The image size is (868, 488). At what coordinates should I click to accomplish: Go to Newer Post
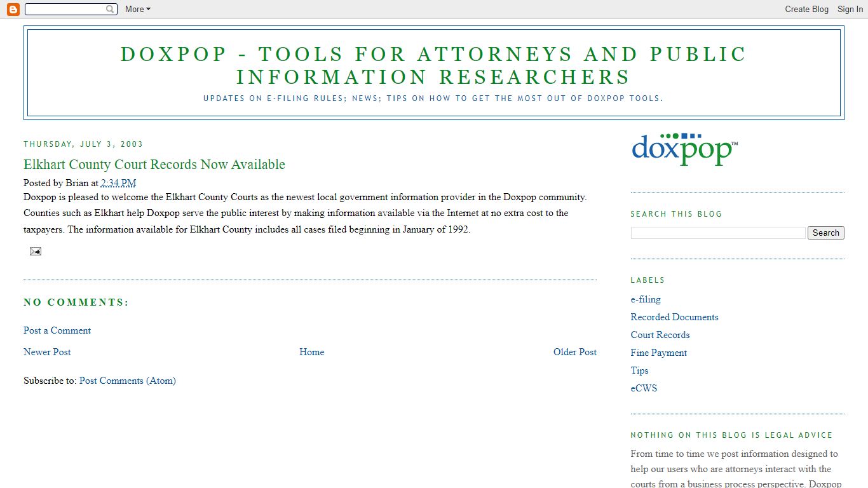click(x=47, y=352)
